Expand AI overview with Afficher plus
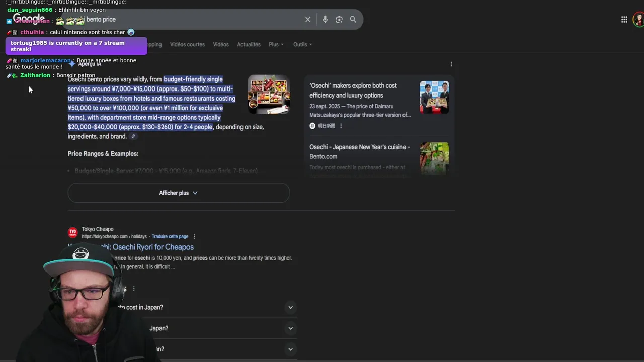Viewport: 644px width, 362px height. [x=179, y=193]
